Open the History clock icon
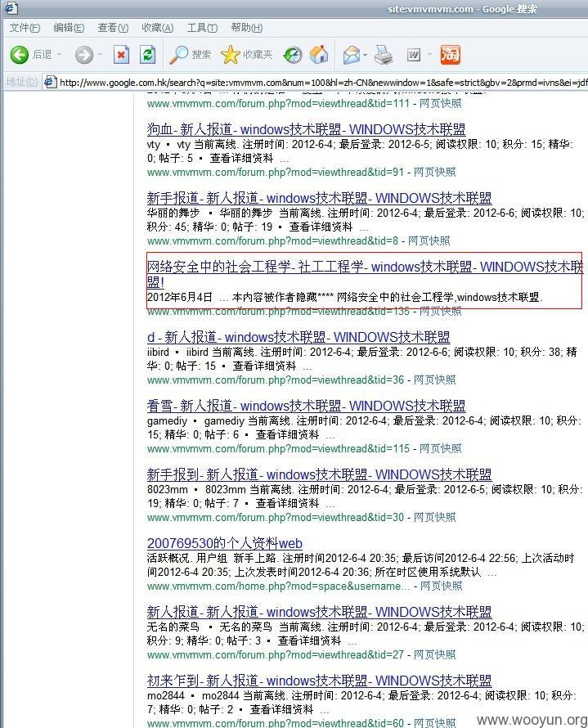Image resolution: width=588 pixels, height=728 pixels. point(293,55)
